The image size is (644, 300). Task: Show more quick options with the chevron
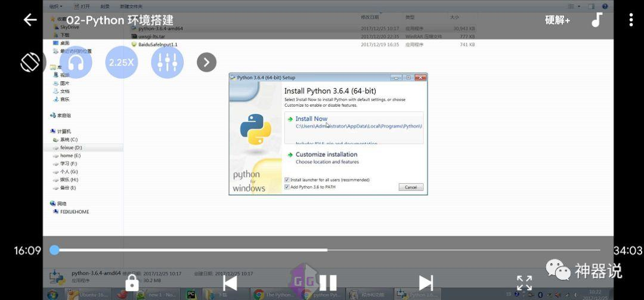206,63
